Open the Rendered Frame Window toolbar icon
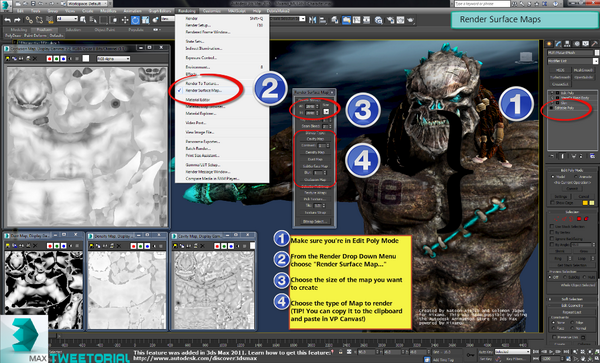This screenshot has width=600, height=363. (400, 20)
